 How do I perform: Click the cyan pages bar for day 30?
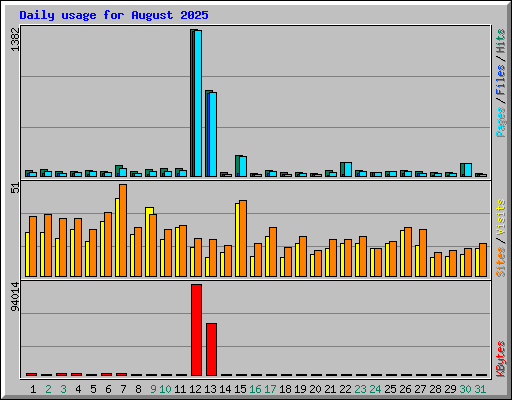[x=468, y=170]
